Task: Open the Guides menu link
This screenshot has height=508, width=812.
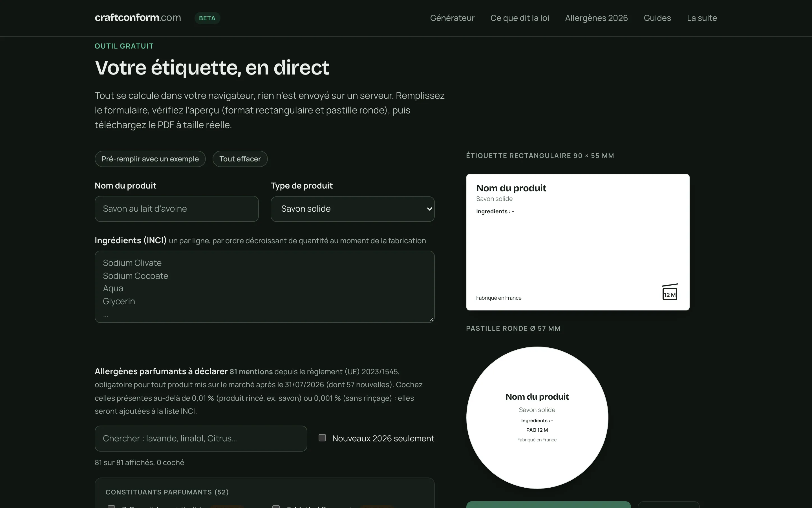Action: pyautogui.click(x=657, y=18)
